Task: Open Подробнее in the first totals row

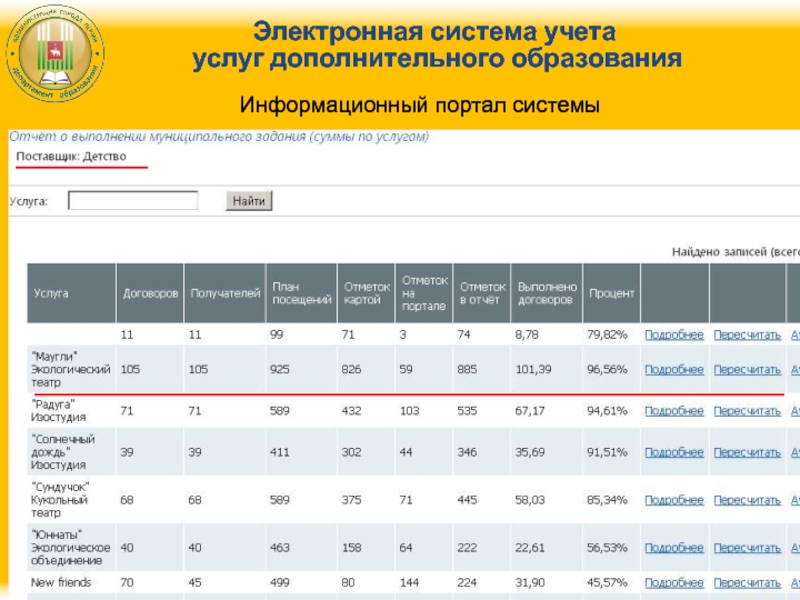Action: 674,334
